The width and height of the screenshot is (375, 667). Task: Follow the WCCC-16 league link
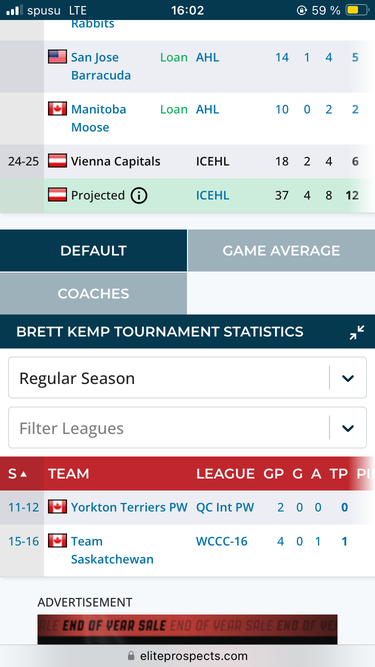point(222,542)
